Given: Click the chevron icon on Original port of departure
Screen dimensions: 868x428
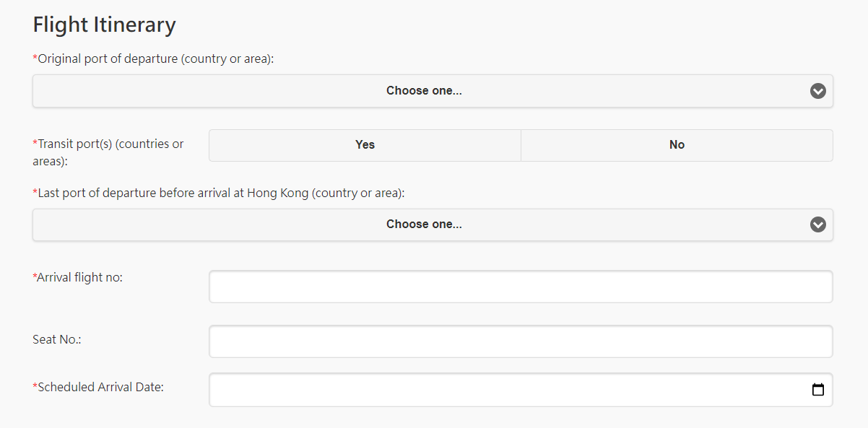Looking at the screenshot, I should pos(817,91).
